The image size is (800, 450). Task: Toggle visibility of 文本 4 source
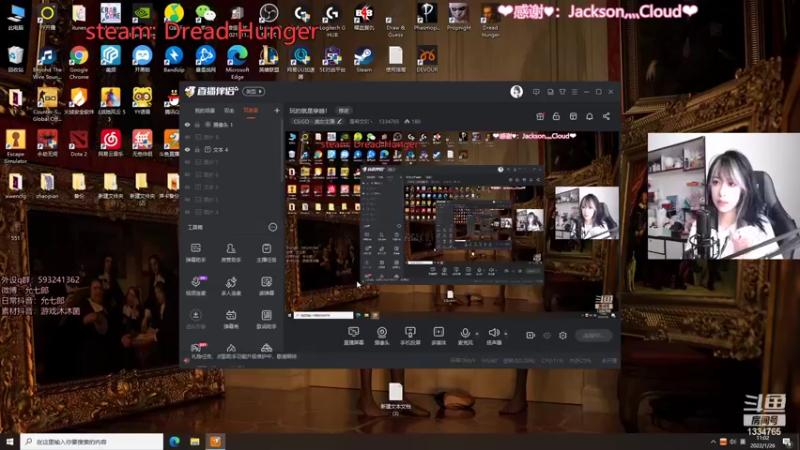click(x=187, y=149)
